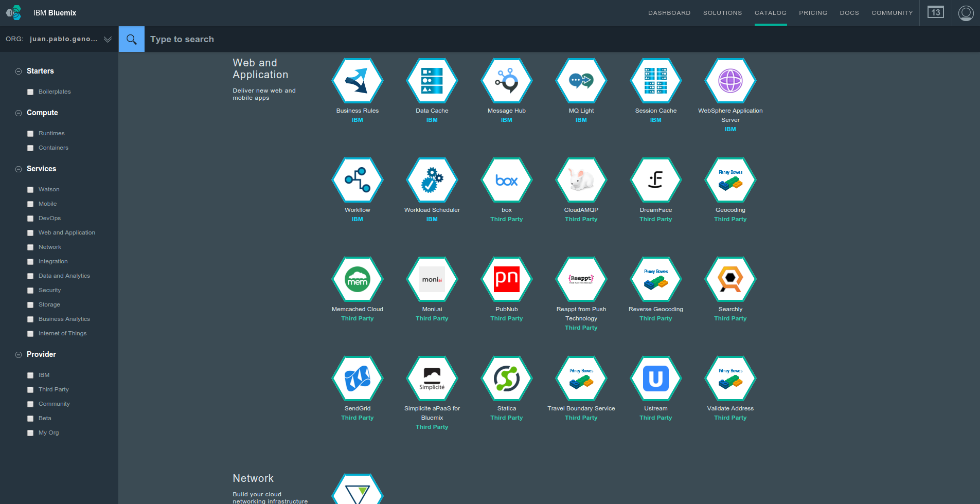980x504 pixels.
Task: Click the IBM link under Business Rules
Action: (x=358, y=120)
